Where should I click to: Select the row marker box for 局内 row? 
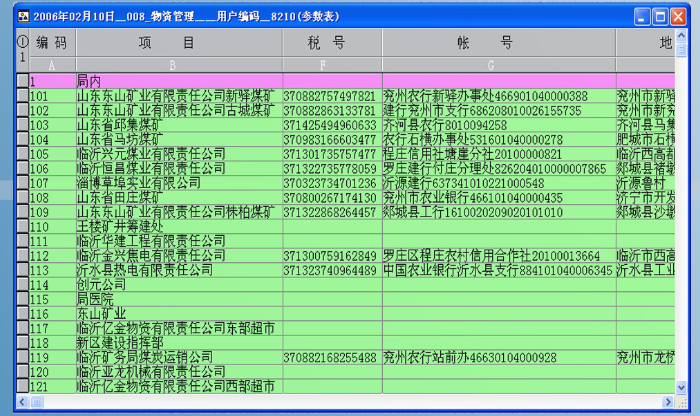22,81
